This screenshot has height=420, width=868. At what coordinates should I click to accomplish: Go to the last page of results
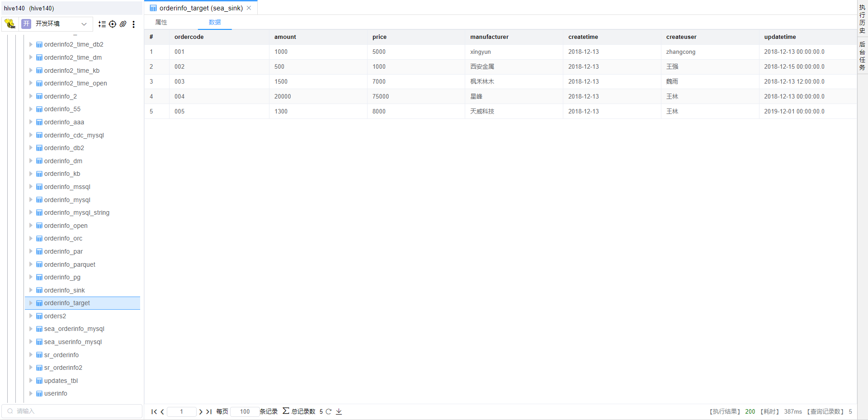(209, 411)
